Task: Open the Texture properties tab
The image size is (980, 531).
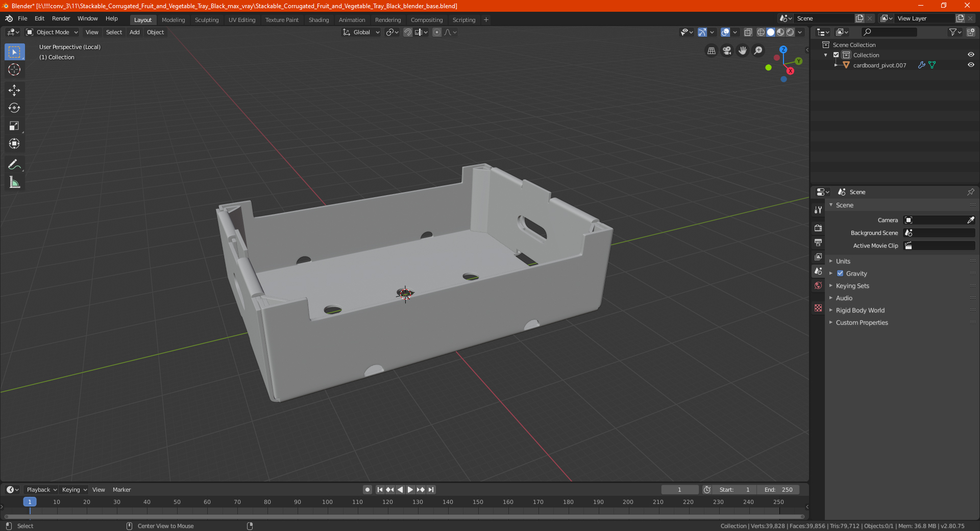Action: pyautogui.click(x=818, y=308)
